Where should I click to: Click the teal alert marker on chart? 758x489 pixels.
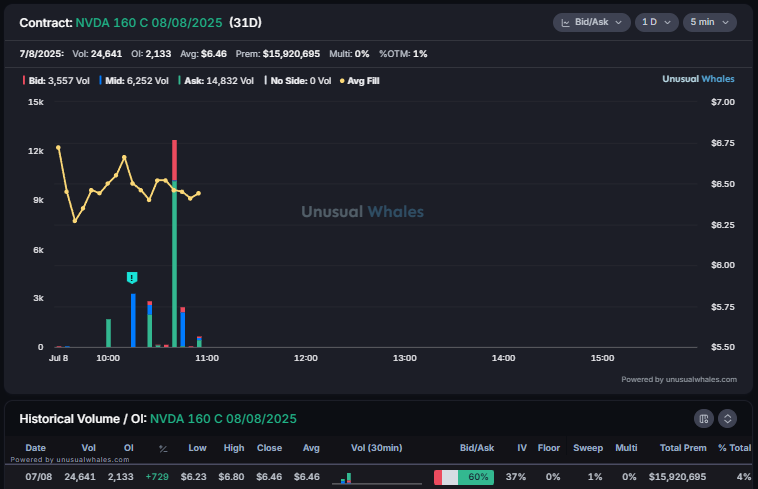pyautogui.click(x=132, y=277)
